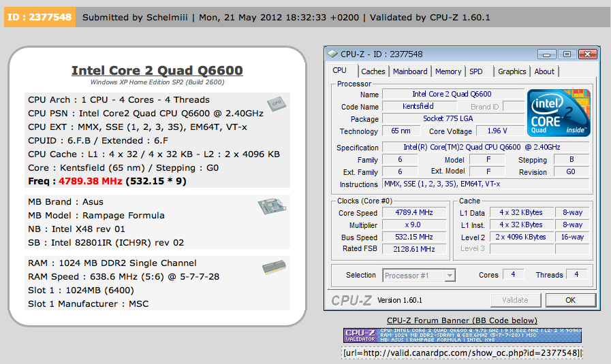
Task: Open the Caches tab
Action: click(x=373, y=71)
